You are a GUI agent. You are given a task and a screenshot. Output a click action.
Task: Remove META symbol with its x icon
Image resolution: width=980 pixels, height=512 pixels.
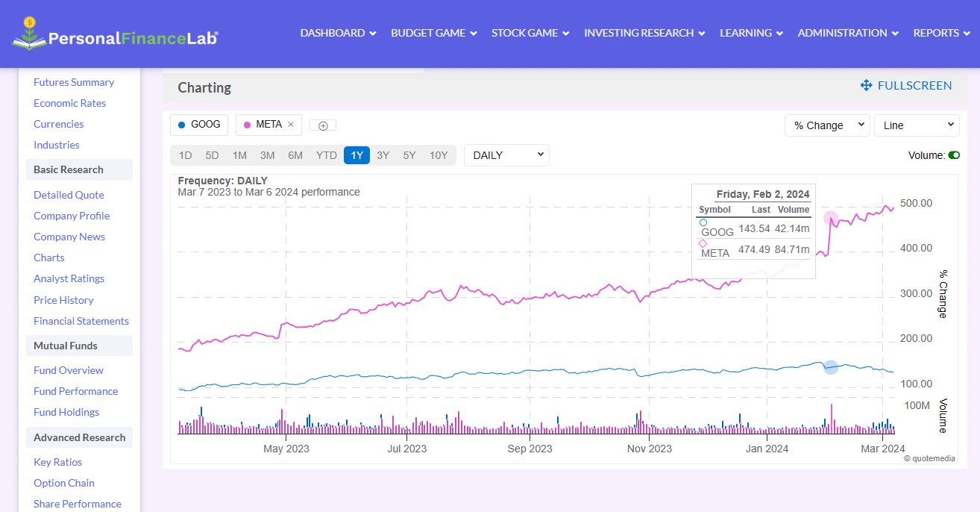[291, 125]
